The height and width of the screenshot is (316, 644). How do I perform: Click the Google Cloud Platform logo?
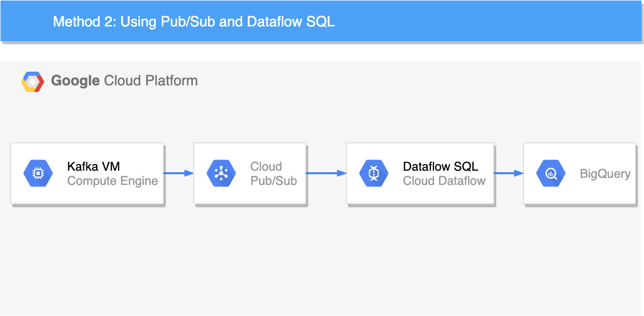33,81
